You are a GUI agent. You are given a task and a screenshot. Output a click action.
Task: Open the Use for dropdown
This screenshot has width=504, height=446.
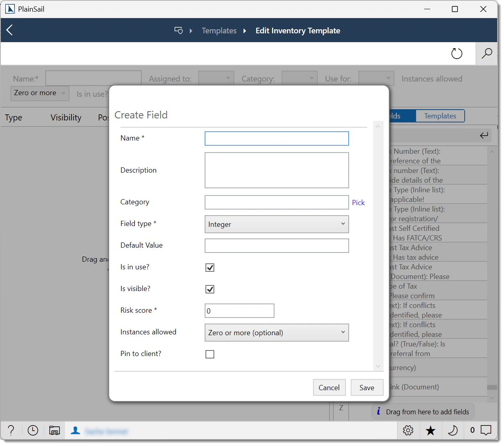376,79
